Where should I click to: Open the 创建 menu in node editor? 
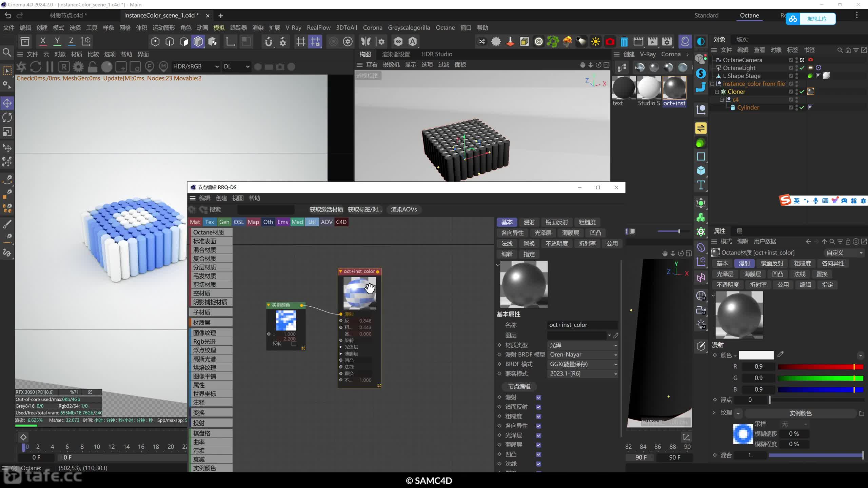[x=221, y=198]
